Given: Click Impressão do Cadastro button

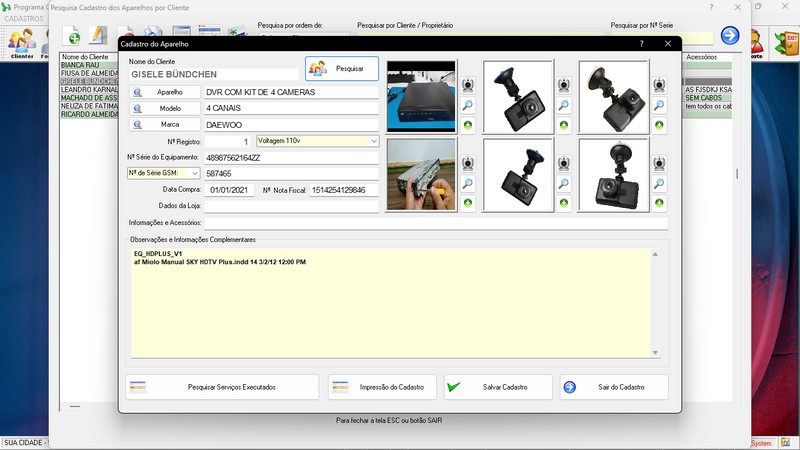Looking at the screenshot, I should [382, 387].
